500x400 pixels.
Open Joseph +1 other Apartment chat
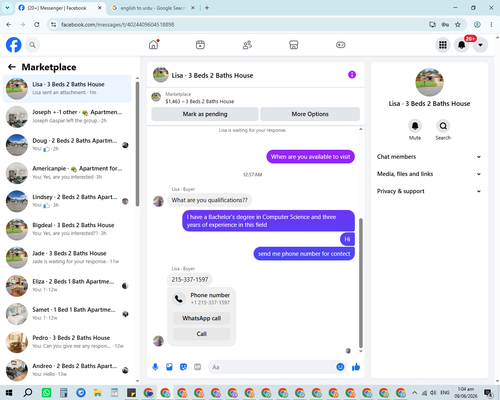(x=67, y=116)
